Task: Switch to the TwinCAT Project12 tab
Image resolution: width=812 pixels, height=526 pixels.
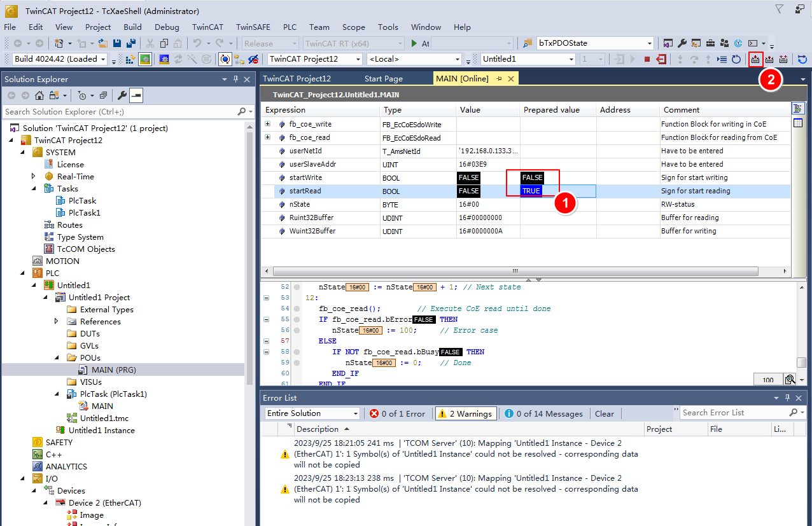Action: click(297, 78)
